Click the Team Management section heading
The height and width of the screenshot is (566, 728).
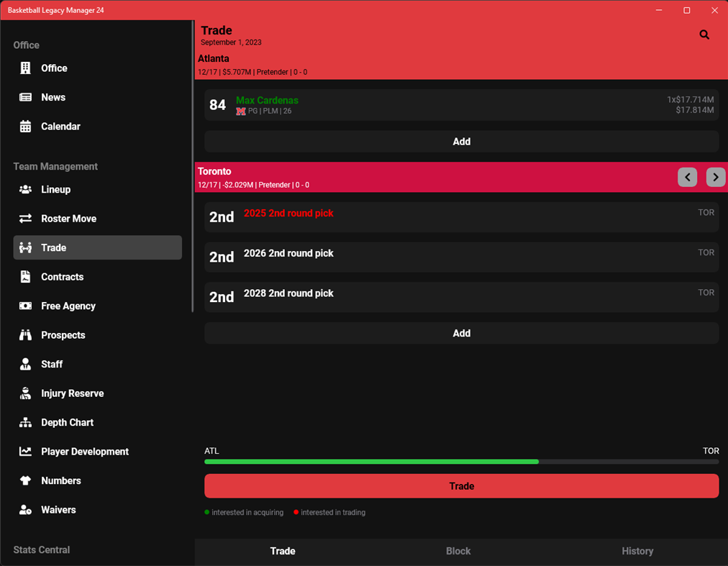[x=55, y=166]
